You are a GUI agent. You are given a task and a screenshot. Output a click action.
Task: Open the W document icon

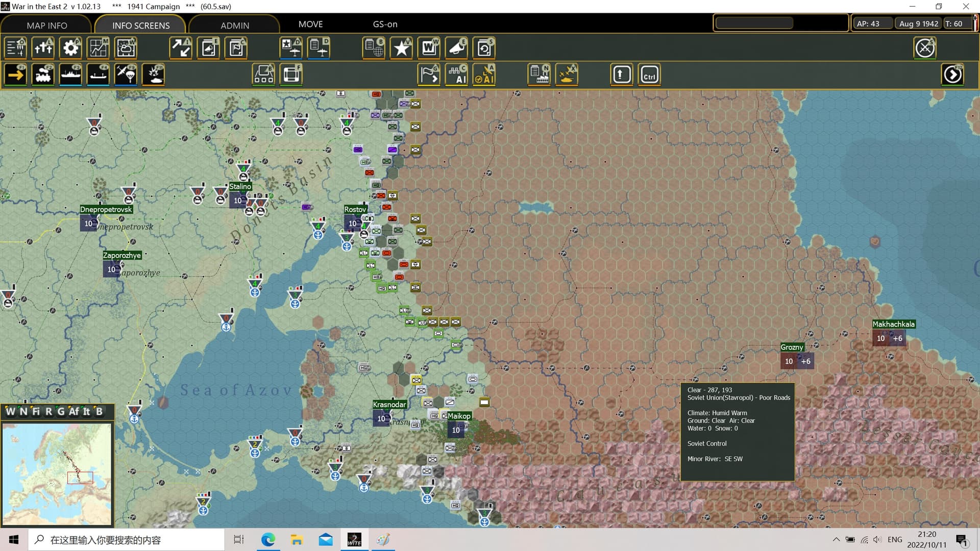[x=429, y=48]
